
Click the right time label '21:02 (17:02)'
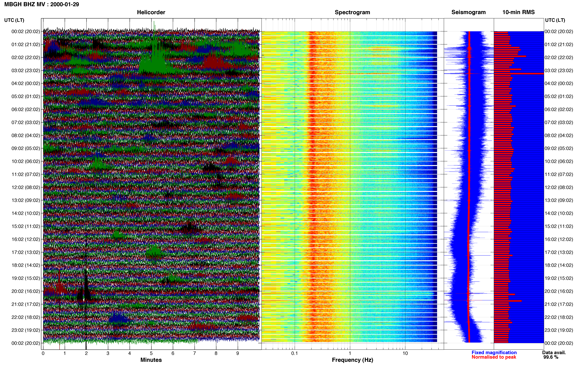click(x=559, y=304)
